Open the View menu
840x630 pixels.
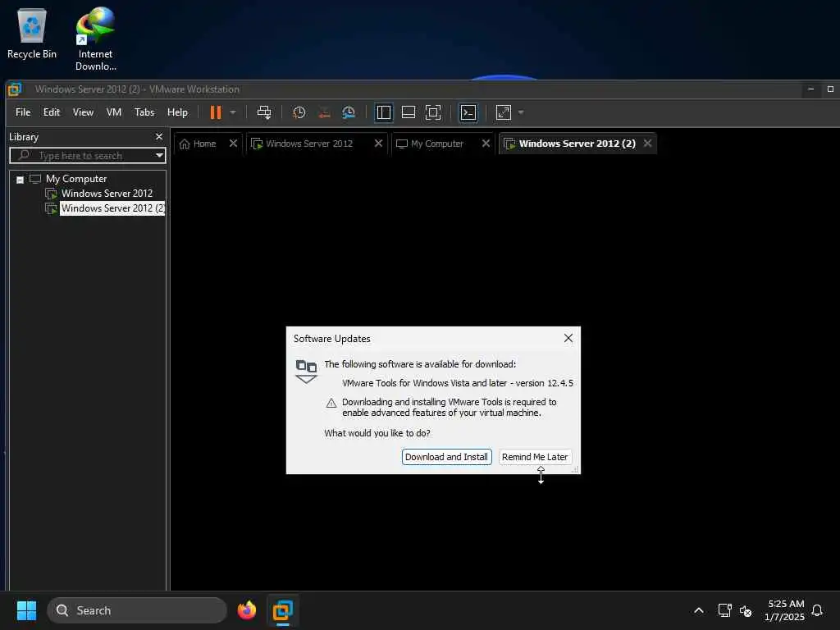coord(83,112)
